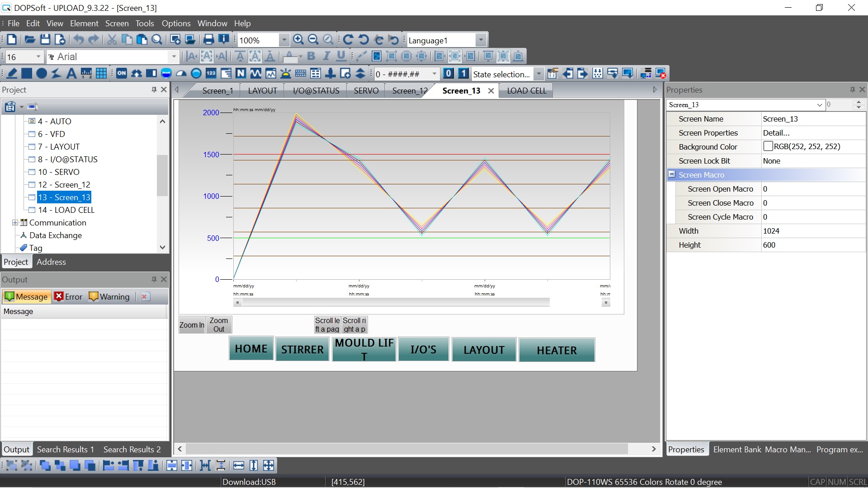Click the Zoom In magnifier icon
This screenshot has height=488, width=868.
click(x=298, y=40)
